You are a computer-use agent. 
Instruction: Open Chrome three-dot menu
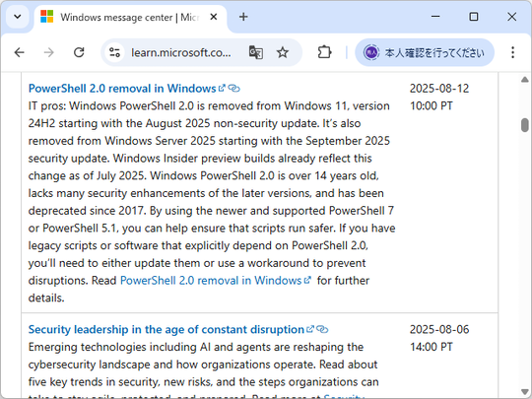click(512, 52)
